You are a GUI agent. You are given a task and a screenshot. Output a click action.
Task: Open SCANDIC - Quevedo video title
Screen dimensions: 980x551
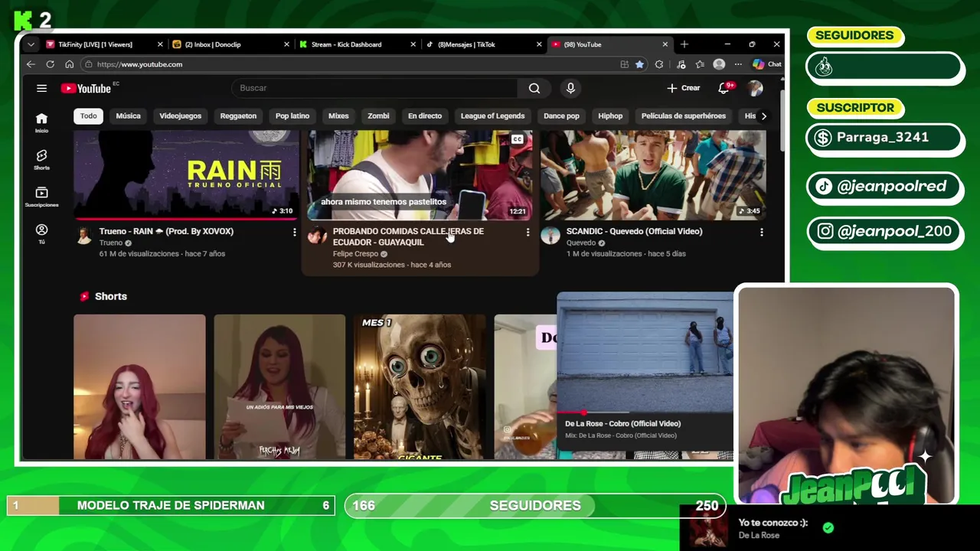tap(634, 231)
